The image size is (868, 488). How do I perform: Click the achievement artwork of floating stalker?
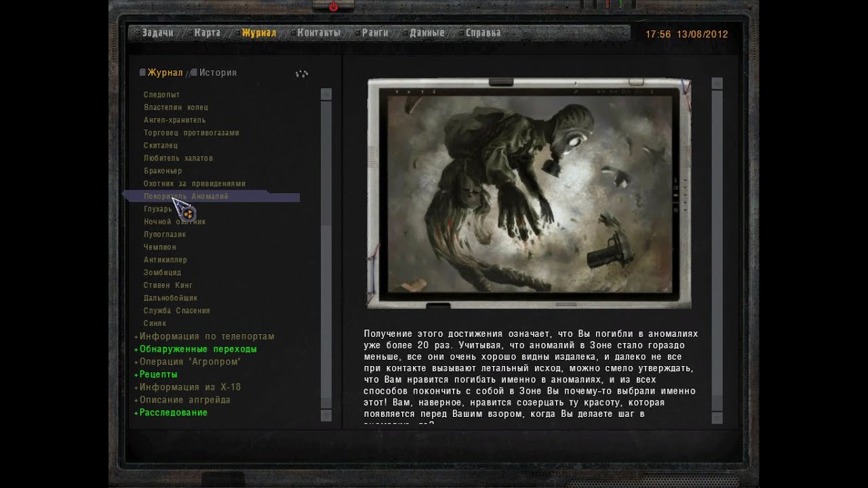(x=529, y=193)
